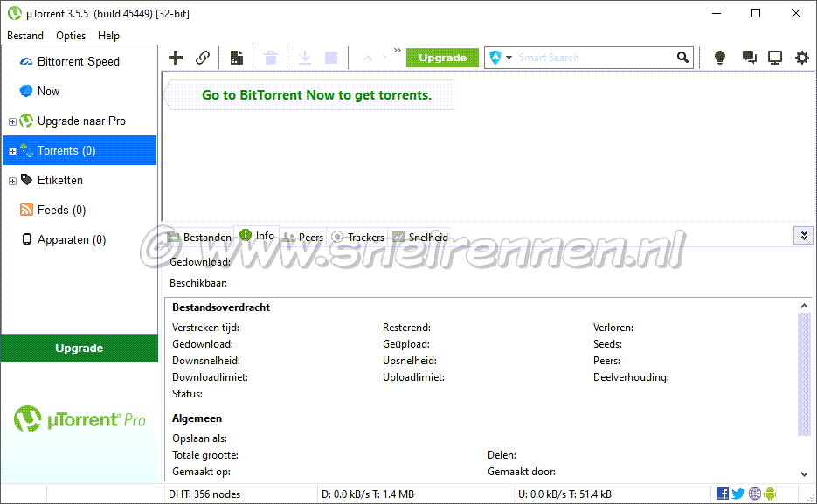Viewport: 817px width, 504px height.
Task: Click the globe web icon in status bar
Action: tap(754, 494)
